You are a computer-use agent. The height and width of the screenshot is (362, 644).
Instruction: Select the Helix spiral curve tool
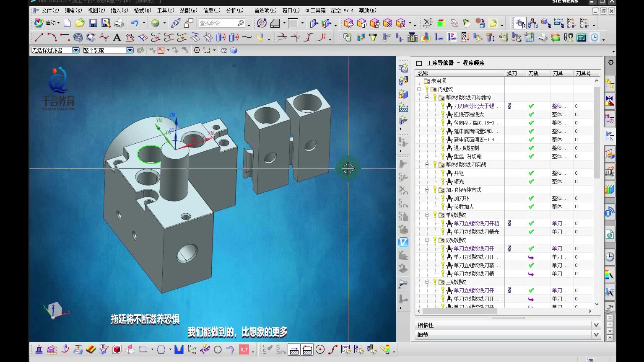tap(78, 38)
